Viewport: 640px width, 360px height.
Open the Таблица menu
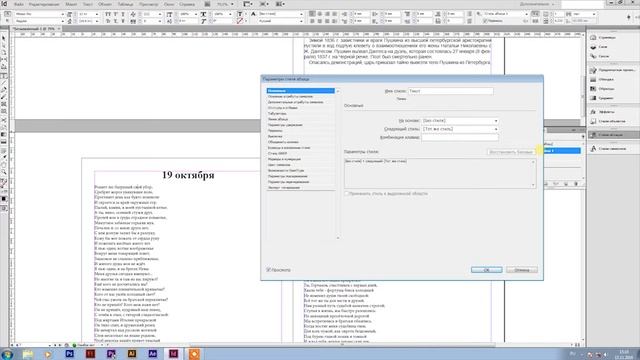coord(125,4)
